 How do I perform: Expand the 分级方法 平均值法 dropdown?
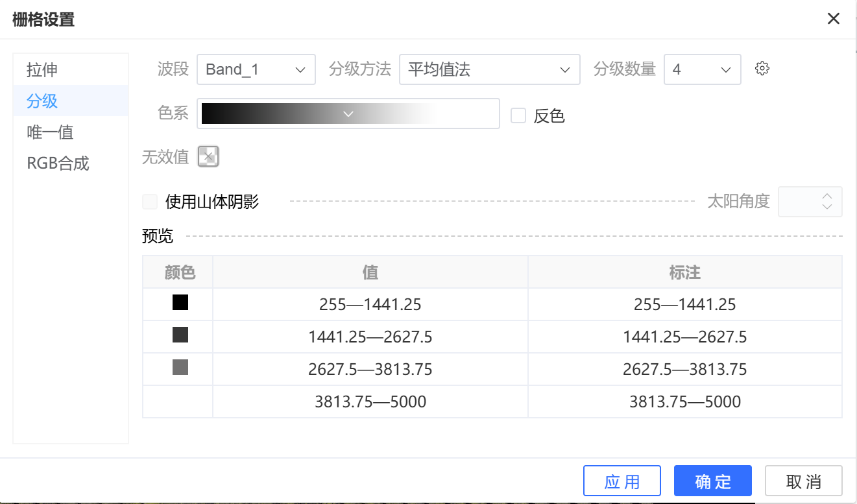pyautogui.click(x=489, y=69)
